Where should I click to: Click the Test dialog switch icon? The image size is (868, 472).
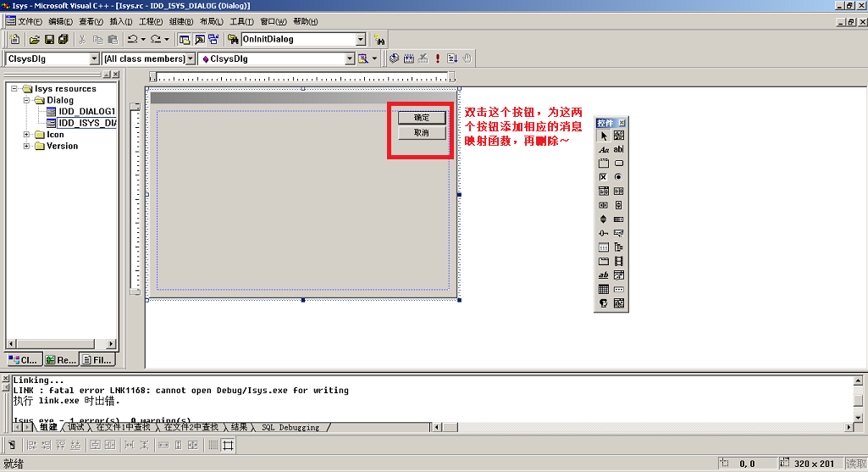tap(12, 445)
